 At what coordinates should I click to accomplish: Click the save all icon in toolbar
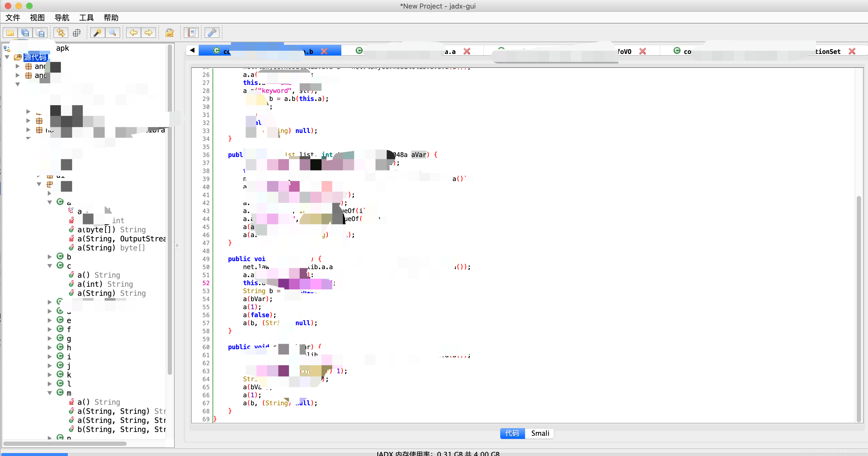click(x=25, y=33)
